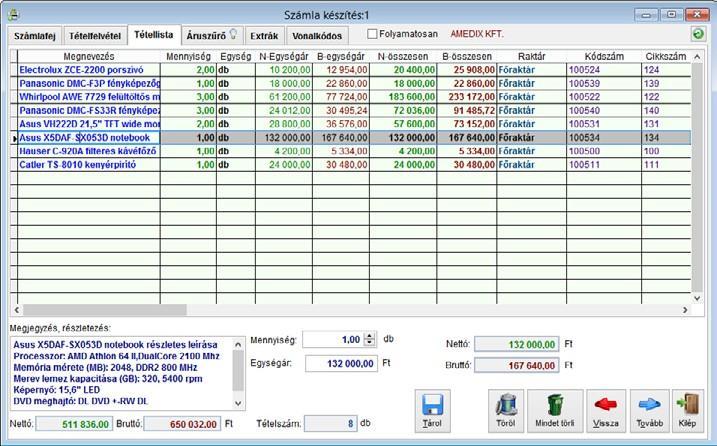
Task: Increase Mennyiség with the spinner up arrow
Action: pos(369,336)
